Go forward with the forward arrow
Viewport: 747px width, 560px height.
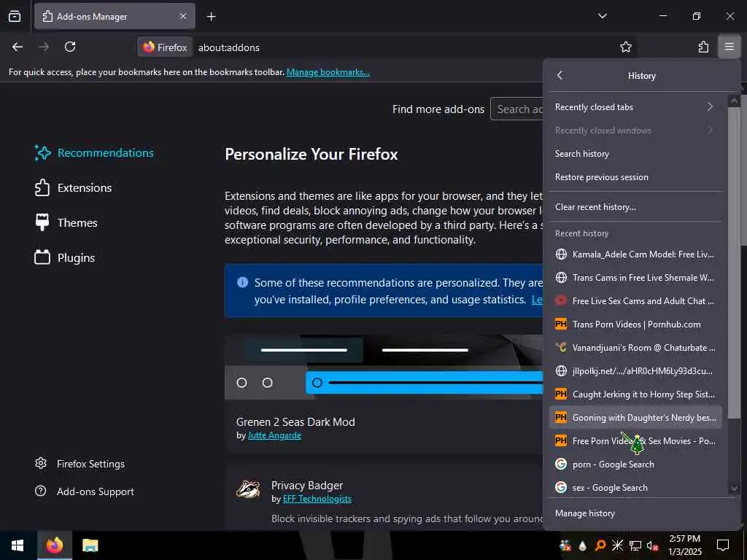[x=44, y=47]
